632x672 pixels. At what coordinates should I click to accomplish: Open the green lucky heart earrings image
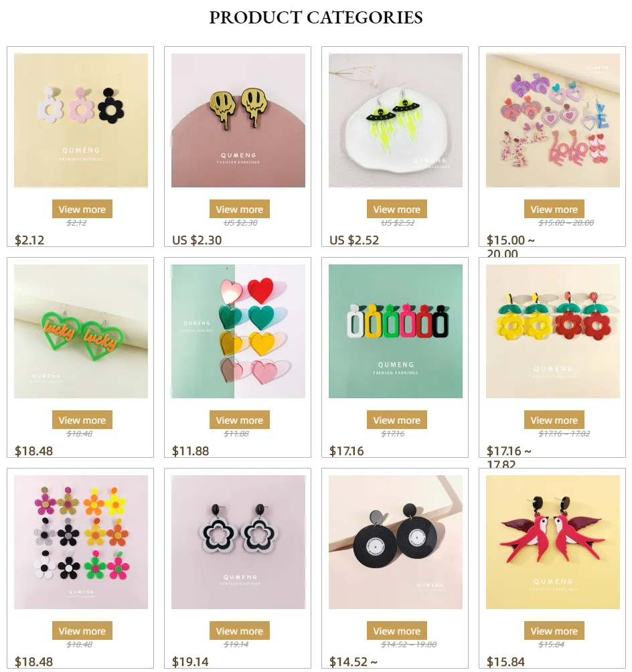point(81,331)
